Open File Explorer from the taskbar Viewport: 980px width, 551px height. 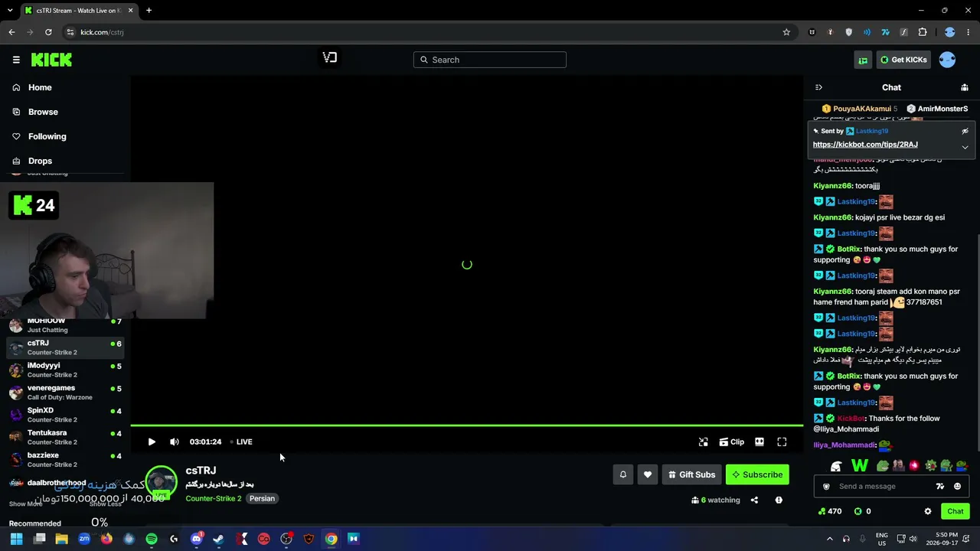pos(62,539)
